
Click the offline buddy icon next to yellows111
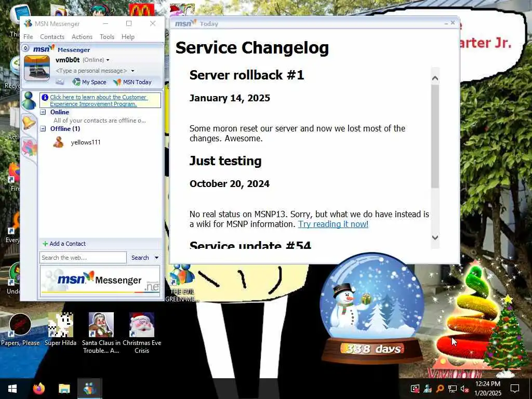58,142
